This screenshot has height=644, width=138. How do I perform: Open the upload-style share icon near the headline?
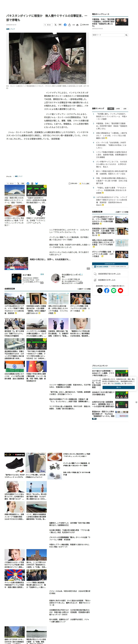(x=69, y=25)
